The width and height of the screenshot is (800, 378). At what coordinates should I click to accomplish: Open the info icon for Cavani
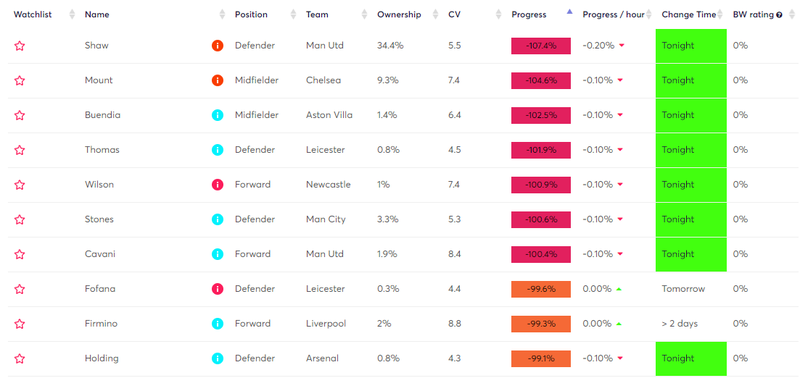click(217, 254)
